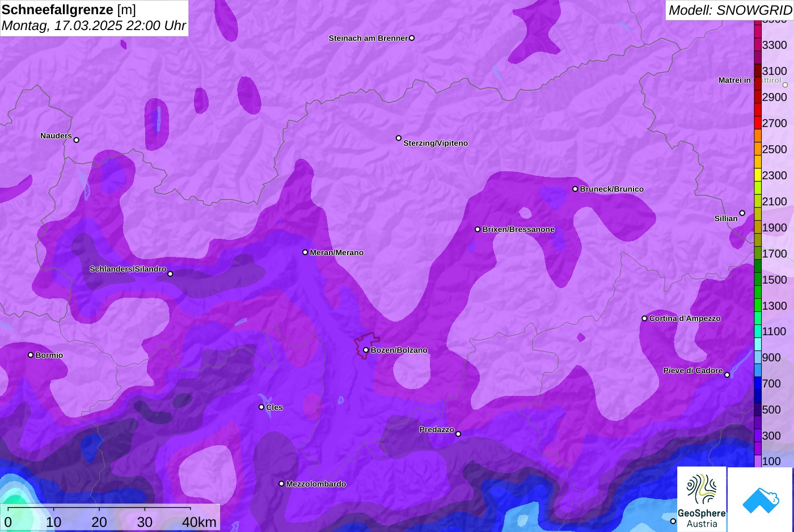Click the Sterzing/Vipiteno marker dot
Image resolution: width=794 pixels, height=532 pixels.
click(x=399, y=138)
